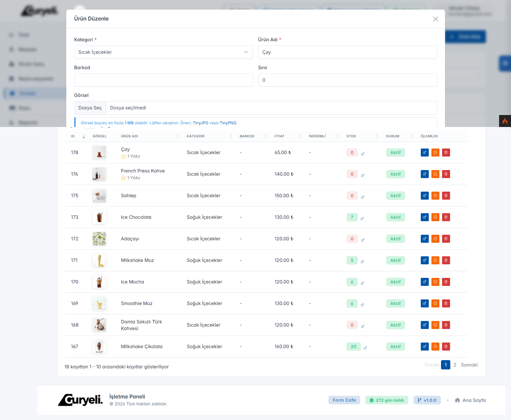Toggle Aktif status badge for French Press Kahve
The width and height of the screenshot is (511, 420).
click(395, 174)
